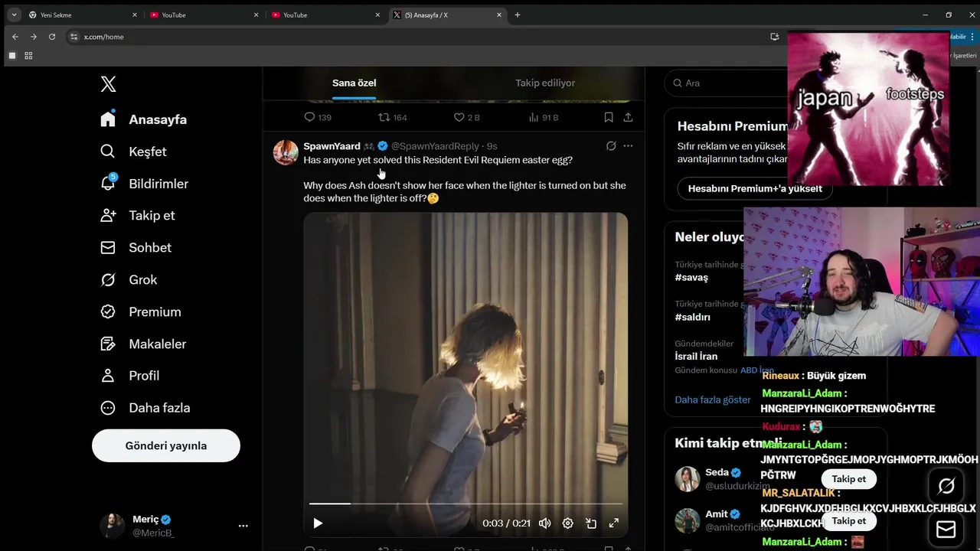Click Hesabını Premium+'a yükselt button
Screen dimensions: 980x551
tap(755, 188)
